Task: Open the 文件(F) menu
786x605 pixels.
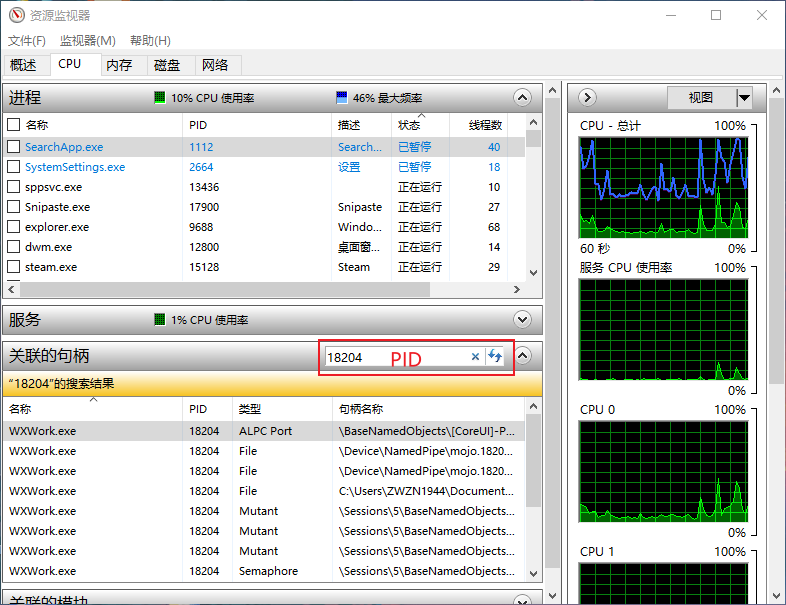Action: click(27, 41)
